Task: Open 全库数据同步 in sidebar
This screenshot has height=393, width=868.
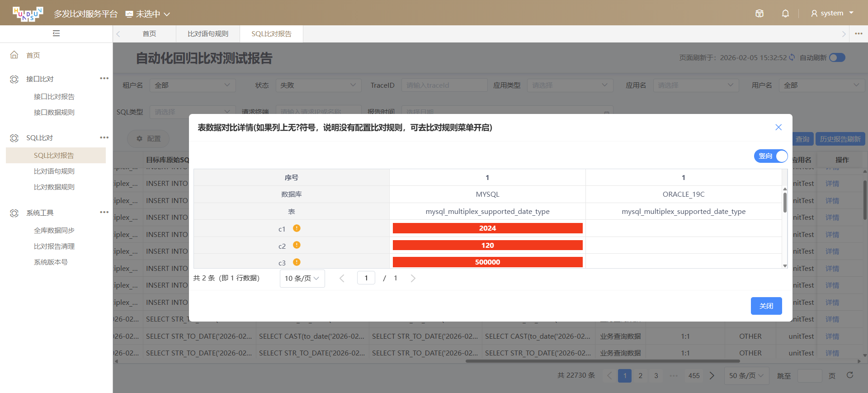Action: [54, 231]
